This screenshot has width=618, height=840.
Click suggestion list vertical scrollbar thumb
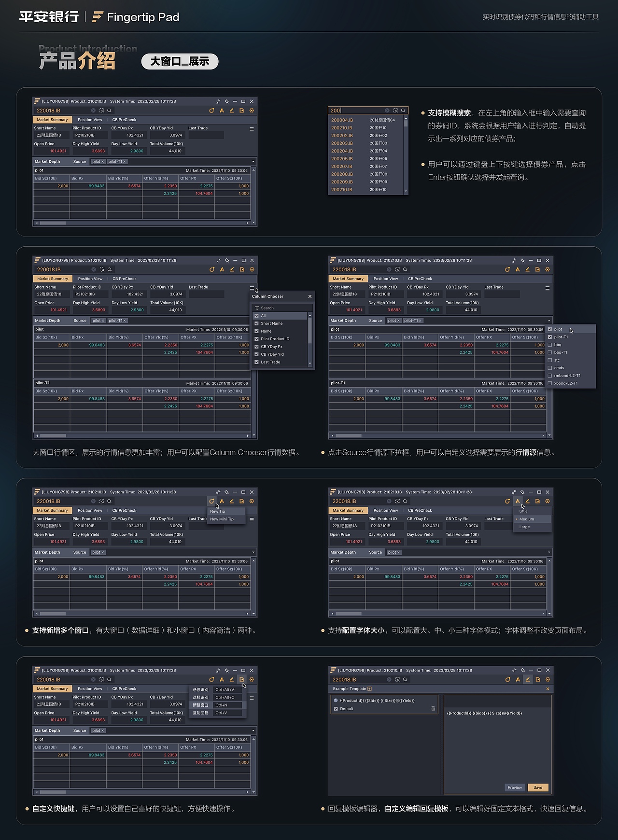tap(406, 123)
